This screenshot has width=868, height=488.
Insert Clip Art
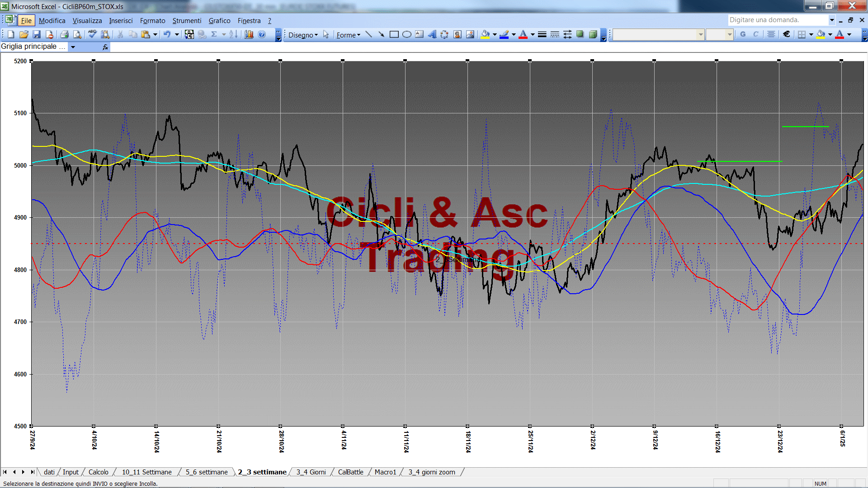[458, 34]
